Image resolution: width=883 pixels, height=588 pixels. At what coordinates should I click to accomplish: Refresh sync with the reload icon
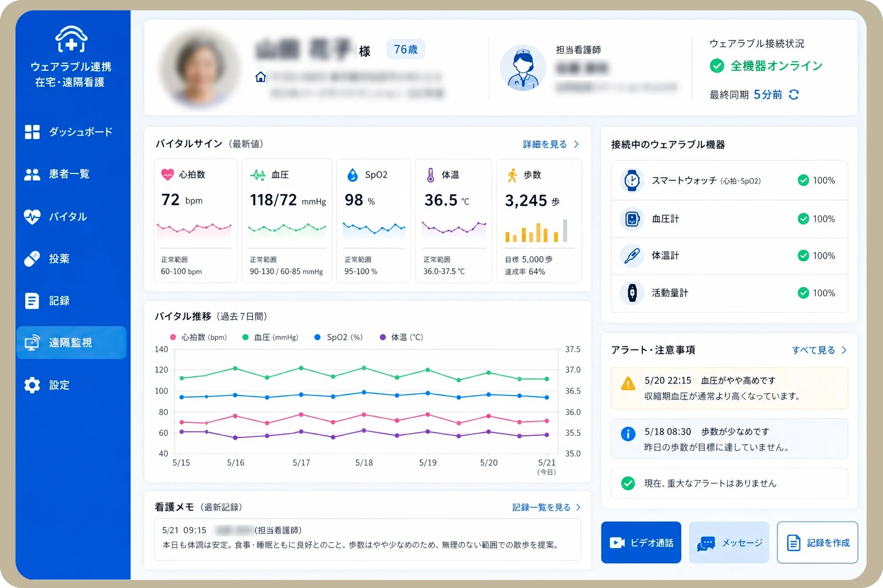click(793, 94)
